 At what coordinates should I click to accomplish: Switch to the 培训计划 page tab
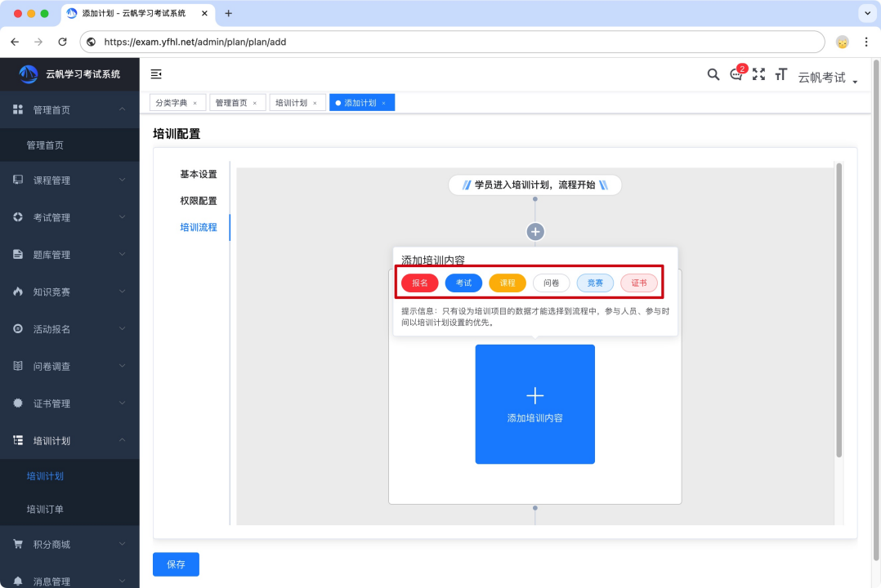tap(291, 103)
